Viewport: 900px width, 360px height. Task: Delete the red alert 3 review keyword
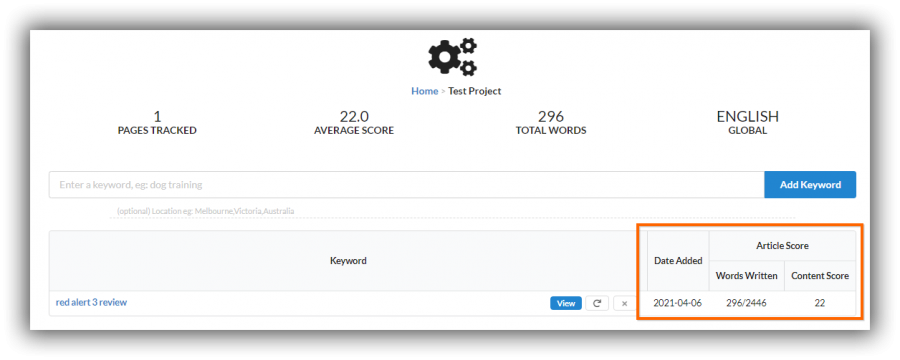coord(624,303)
